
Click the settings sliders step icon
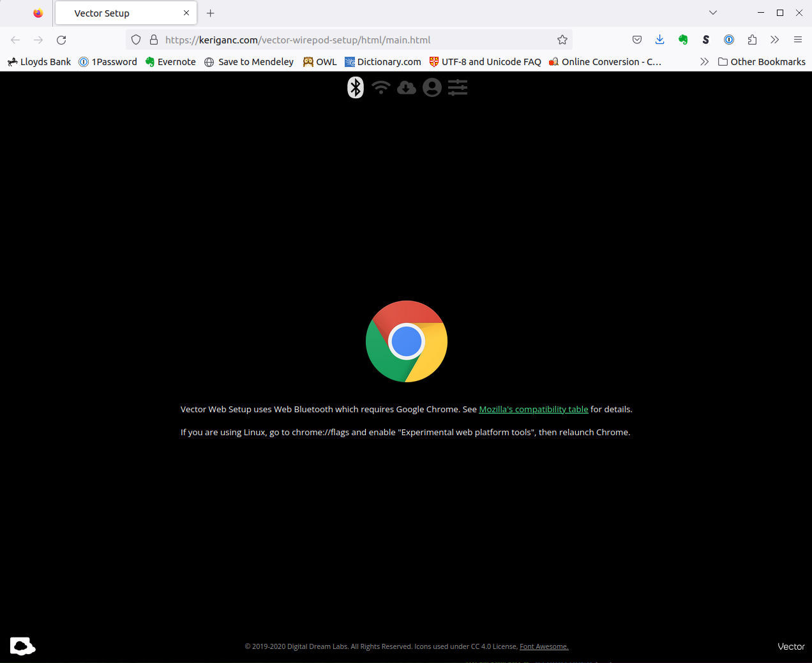[x=458, y=87]
